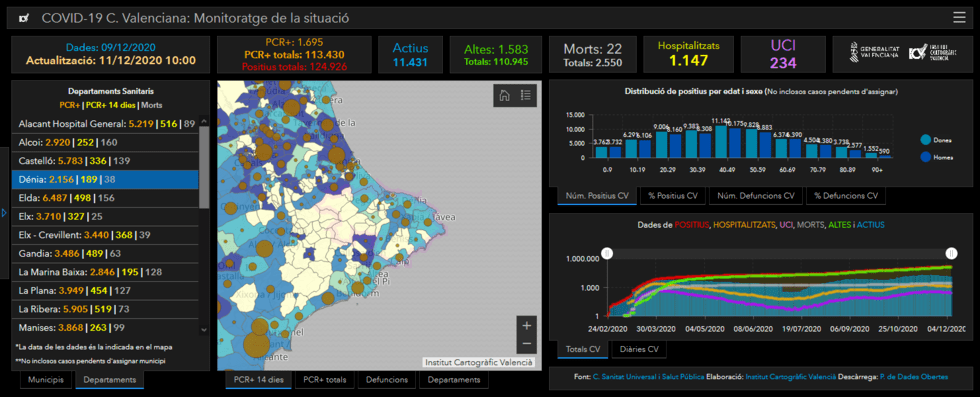Open C. Sanitat Universal i Salut Pública link
The height and width of the screenshot is (397, 980).
click(649, 377)
